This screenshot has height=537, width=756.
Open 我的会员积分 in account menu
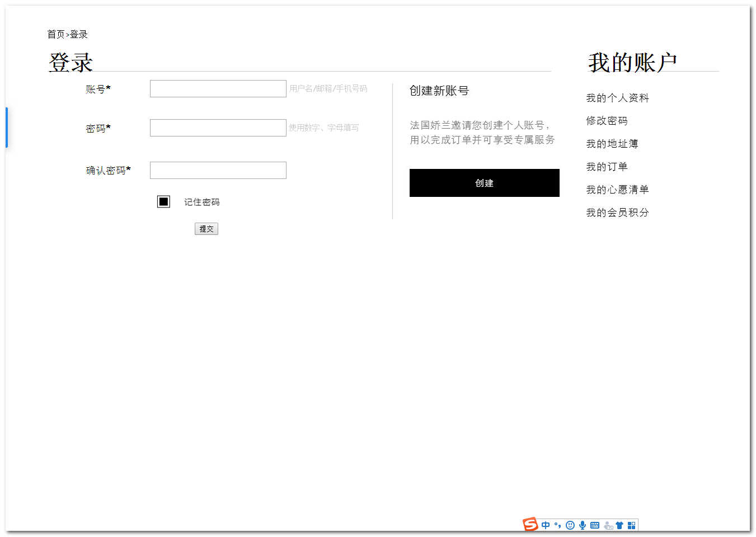618,213
